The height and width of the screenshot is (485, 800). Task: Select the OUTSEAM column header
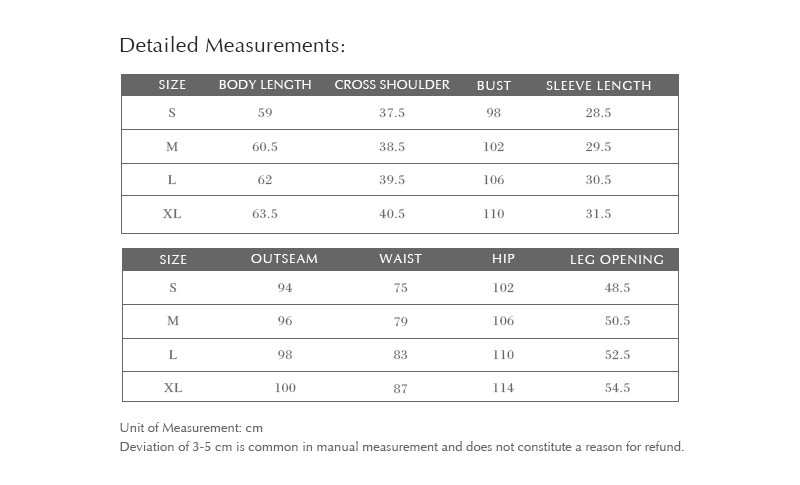click(284, 259)
